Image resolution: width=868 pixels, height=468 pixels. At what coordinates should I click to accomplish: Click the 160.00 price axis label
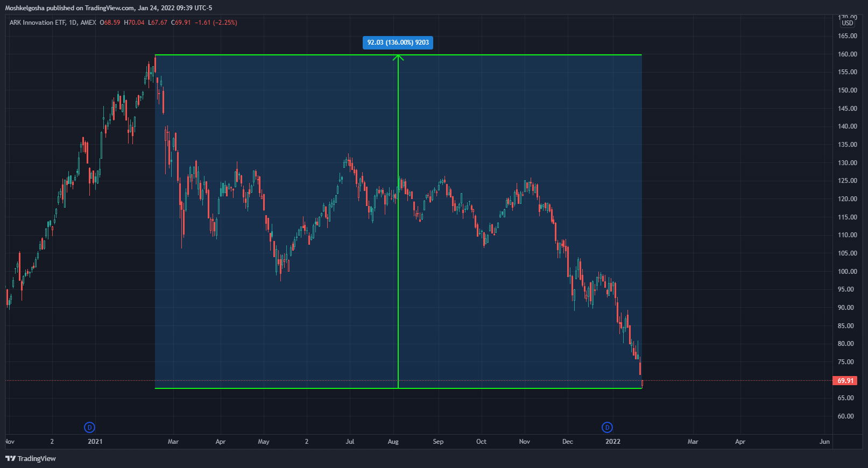coord(847,54)
